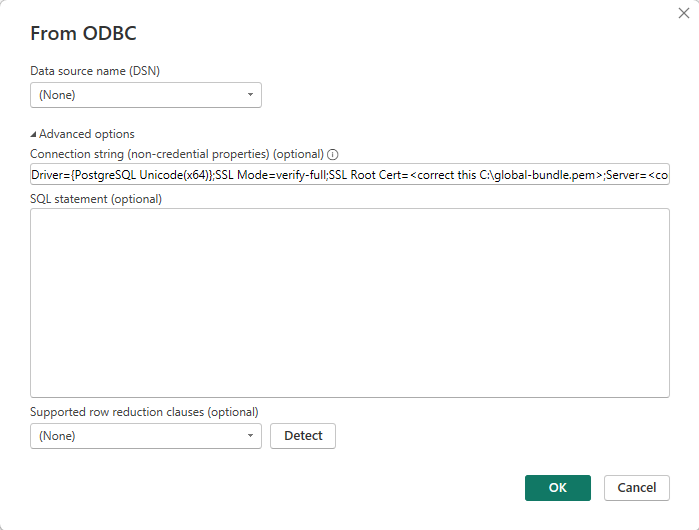Viewport: 699px width, 530px height.
Task: Click the Data source name (DSN) label
Action: (95, 70)
